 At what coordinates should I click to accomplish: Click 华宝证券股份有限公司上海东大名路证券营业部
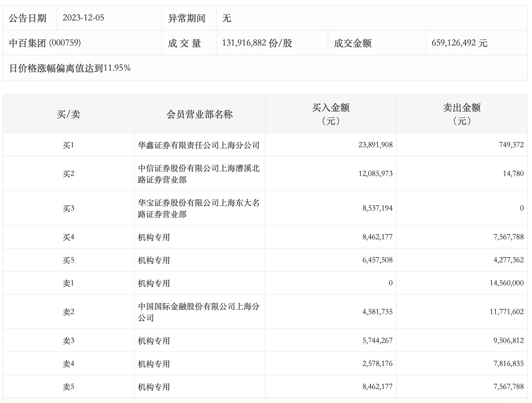pyautogui.click(x=199, y=208)
